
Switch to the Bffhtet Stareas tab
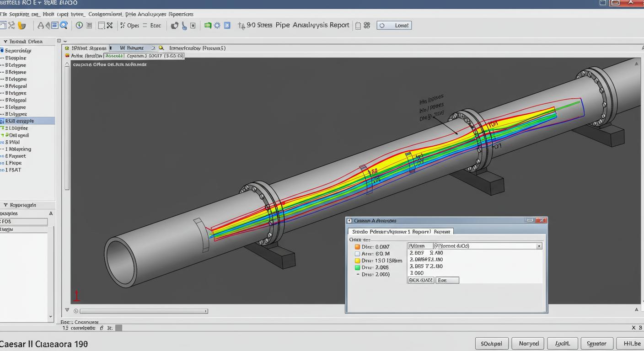[89, 48]
